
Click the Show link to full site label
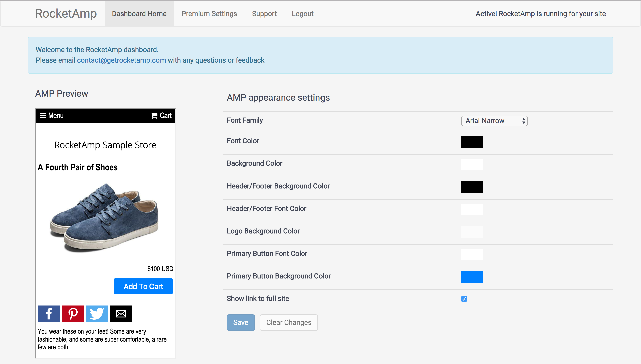point(258,299)
